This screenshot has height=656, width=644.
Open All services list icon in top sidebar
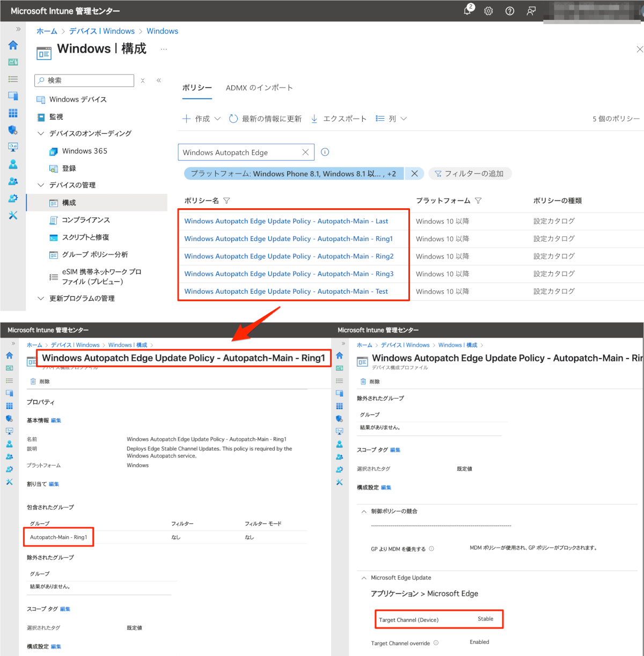(13, 79)
